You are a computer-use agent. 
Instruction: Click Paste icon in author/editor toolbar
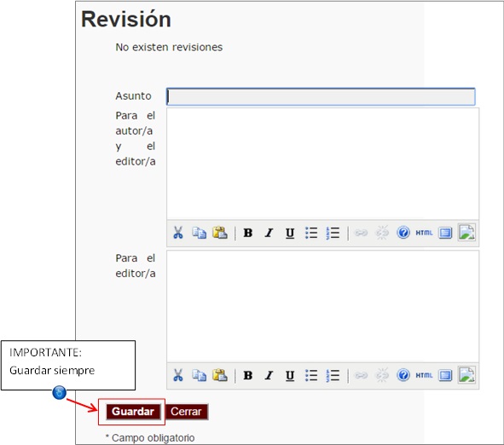click(220, 233)
